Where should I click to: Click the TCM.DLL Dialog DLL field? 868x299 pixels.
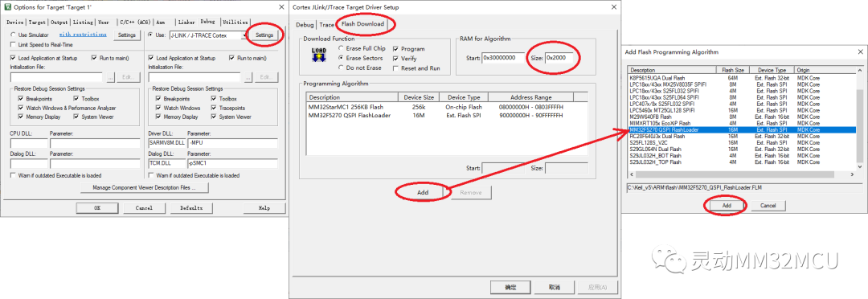[x=166, y=163]
